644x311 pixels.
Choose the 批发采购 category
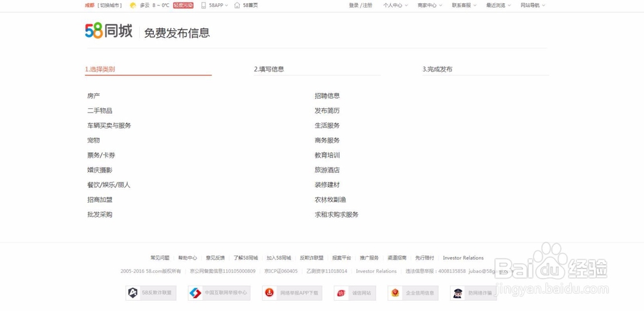tap(100, 214)
